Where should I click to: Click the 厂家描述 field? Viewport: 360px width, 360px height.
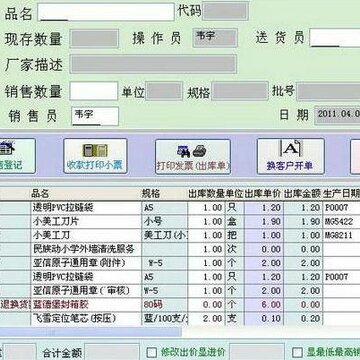tap(153, 64)
